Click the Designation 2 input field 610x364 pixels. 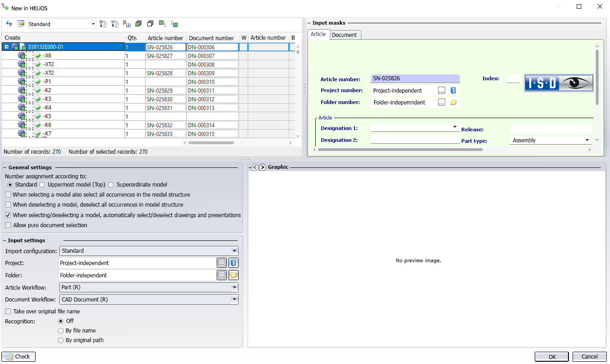[415, 140]
